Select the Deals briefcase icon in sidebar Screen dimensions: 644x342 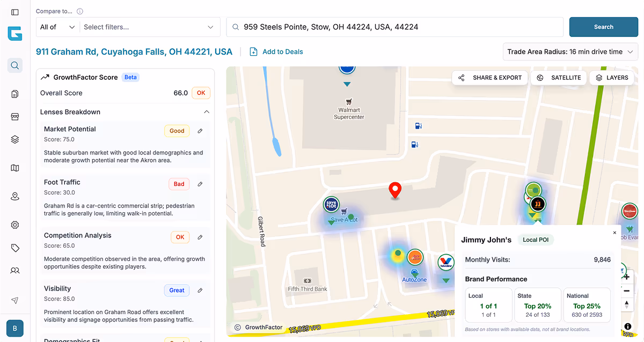coord(15,116)
